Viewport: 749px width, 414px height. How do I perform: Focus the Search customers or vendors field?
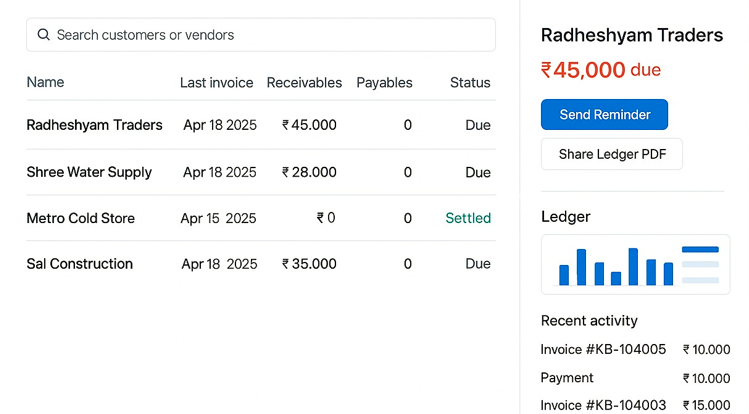[x=261, y=35]
